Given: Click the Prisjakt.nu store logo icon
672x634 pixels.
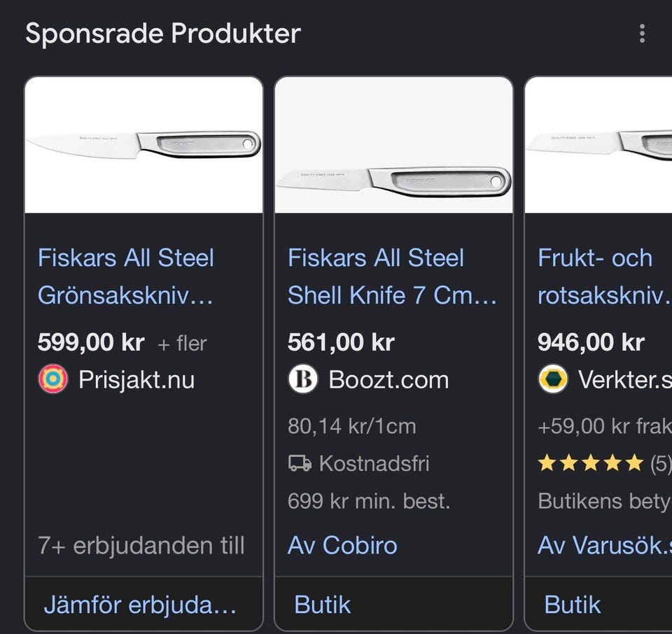Looking at the screenshot, I should pyautogui.click(x=53, y=379).
